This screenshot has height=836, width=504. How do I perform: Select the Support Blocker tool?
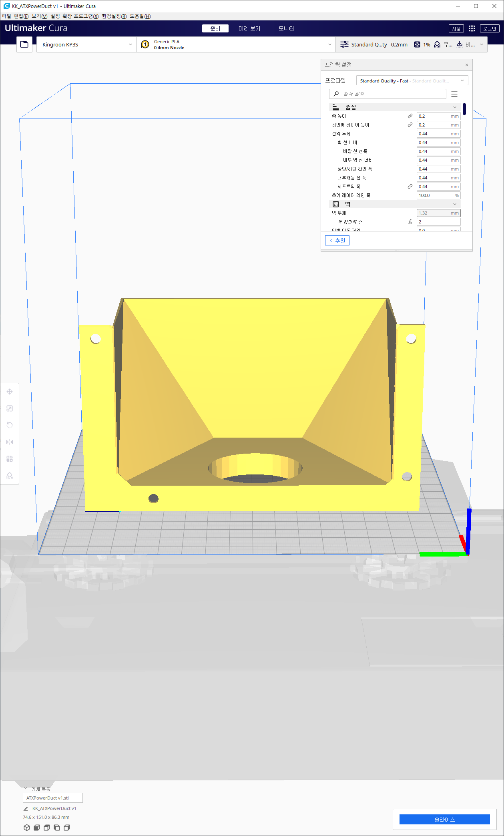tap(10, 476)
